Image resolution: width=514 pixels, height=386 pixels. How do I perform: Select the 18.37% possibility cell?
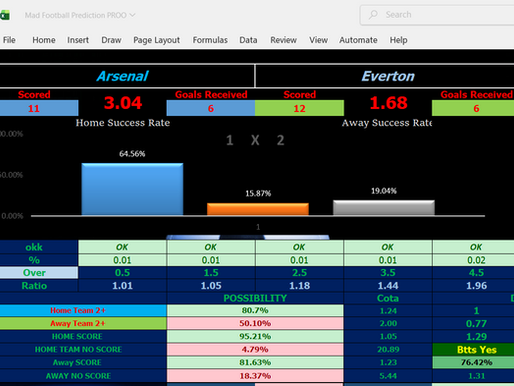[x=255, y=376]
